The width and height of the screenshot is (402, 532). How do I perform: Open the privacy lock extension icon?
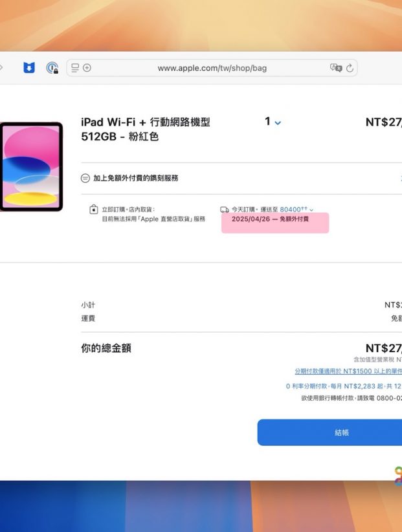[52, 68]
